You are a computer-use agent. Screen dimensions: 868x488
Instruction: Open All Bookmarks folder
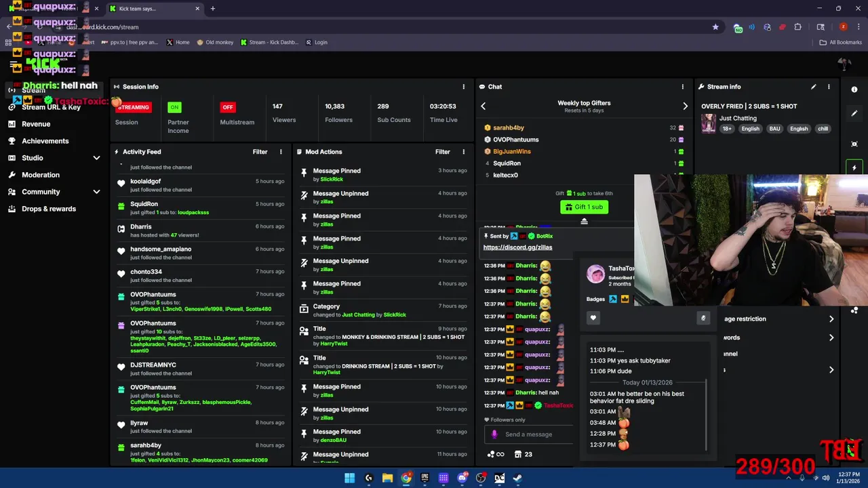click(x=840, y=42)
